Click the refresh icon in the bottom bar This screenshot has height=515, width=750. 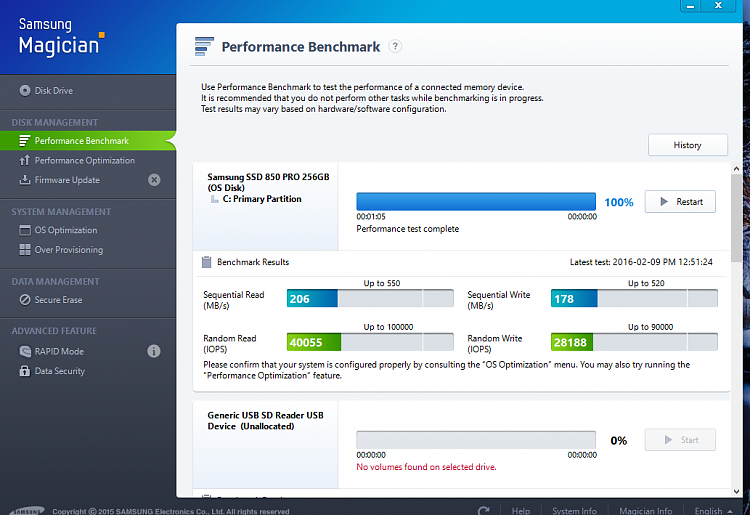tap(484, 511)
